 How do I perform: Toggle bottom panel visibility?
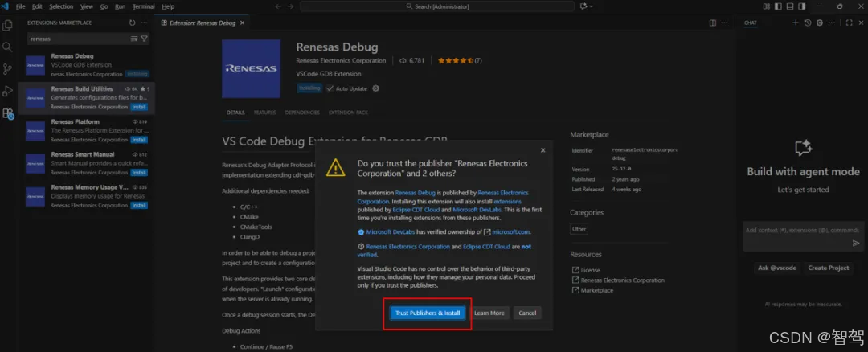click(790, 6)
